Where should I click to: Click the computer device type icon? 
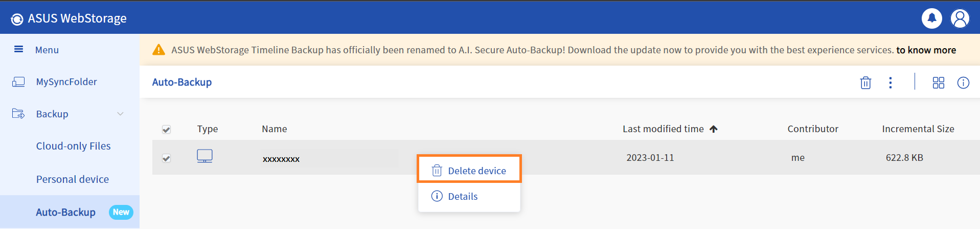(204, 156)
